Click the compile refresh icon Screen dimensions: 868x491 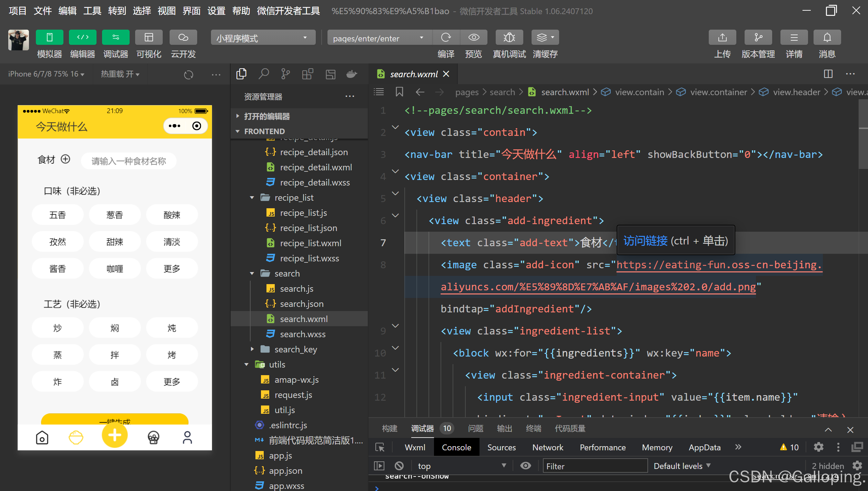coord(446,37)
